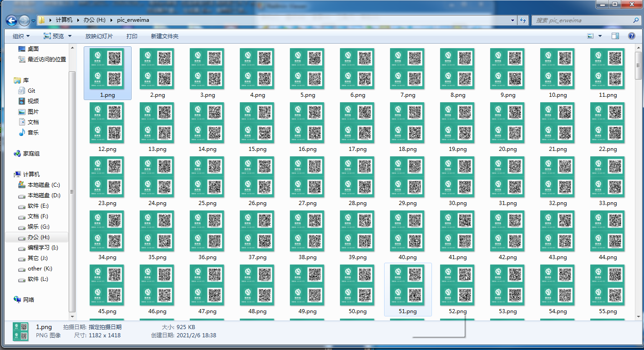Open the 文档 library
644x350 pixels.
pos(29,122)
